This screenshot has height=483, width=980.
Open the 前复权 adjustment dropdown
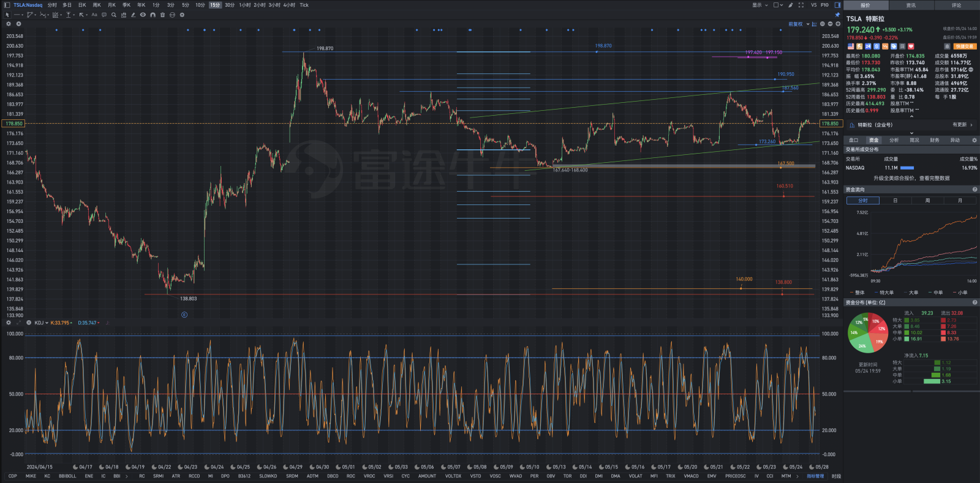799,24
